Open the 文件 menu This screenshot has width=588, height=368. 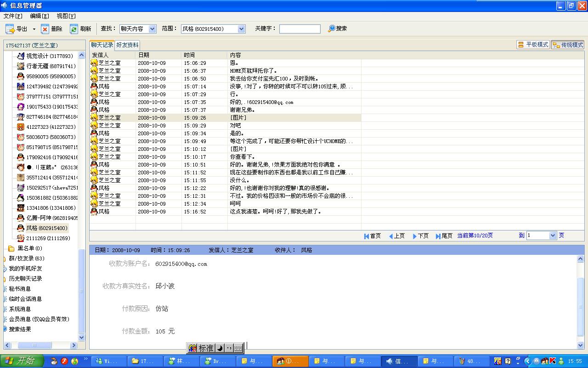(x=13, y=16)
